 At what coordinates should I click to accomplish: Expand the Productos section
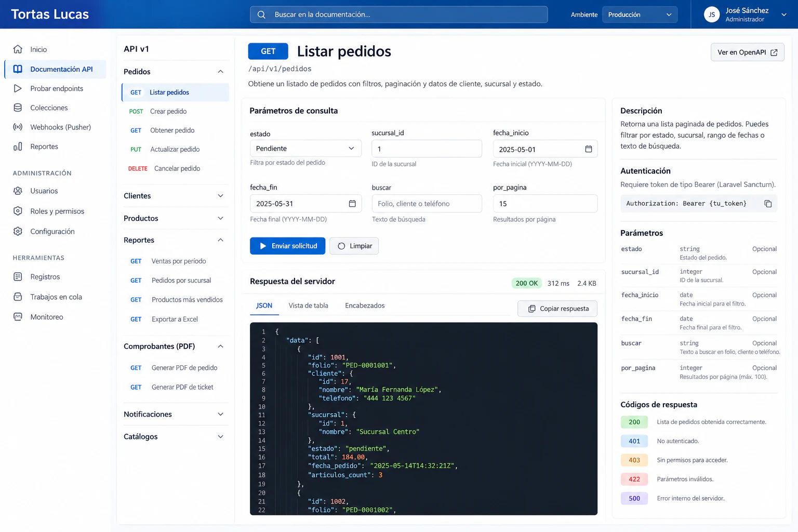pos(220,218)
